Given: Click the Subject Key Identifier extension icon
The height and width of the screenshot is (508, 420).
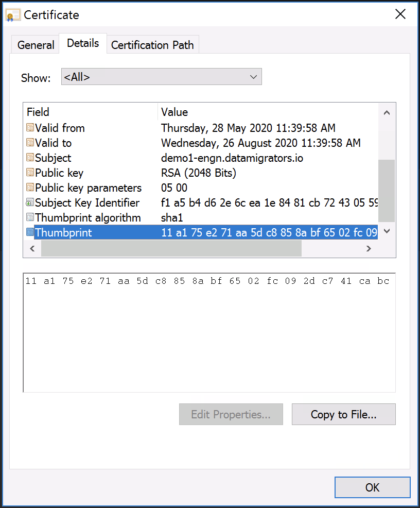Looking at the screenshot, I should 30,202.
